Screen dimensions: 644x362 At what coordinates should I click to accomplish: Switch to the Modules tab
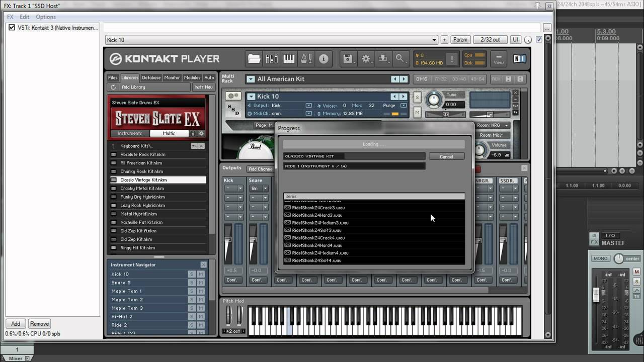click(192, 77)
